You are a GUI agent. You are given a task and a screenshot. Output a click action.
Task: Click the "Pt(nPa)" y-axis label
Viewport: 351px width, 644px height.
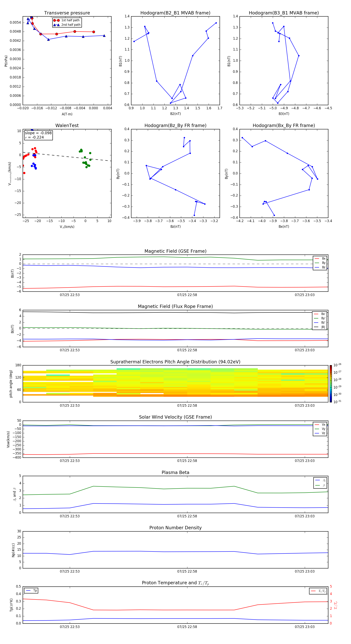pyautogui.click(x=6, y=61)
